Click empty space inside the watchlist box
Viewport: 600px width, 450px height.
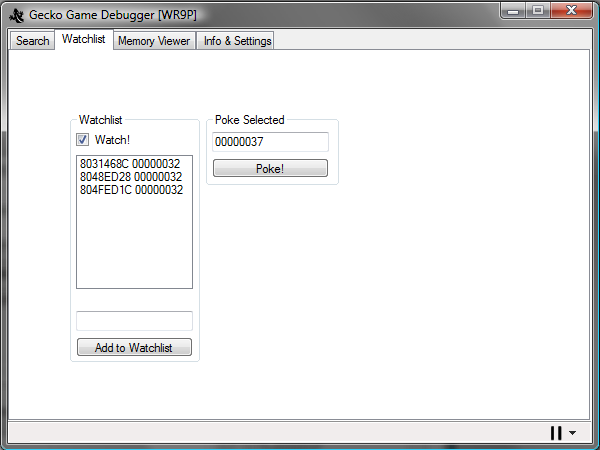coord(134,245)
